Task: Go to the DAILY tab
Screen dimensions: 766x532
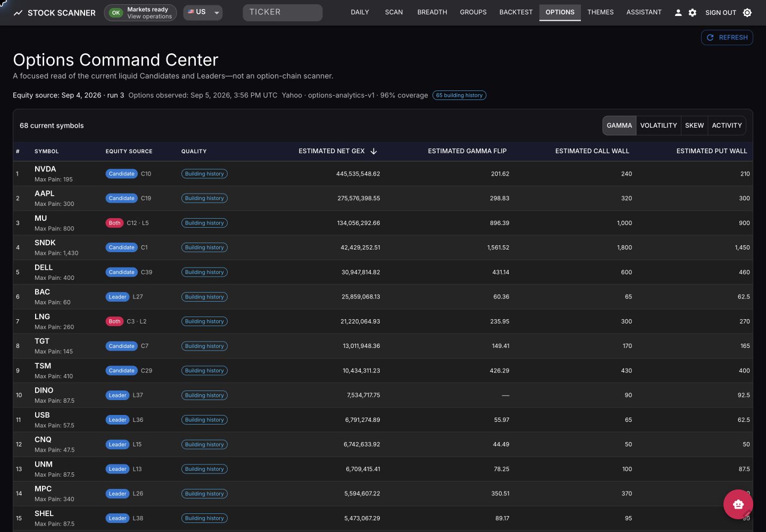Action: click(360, 12)
